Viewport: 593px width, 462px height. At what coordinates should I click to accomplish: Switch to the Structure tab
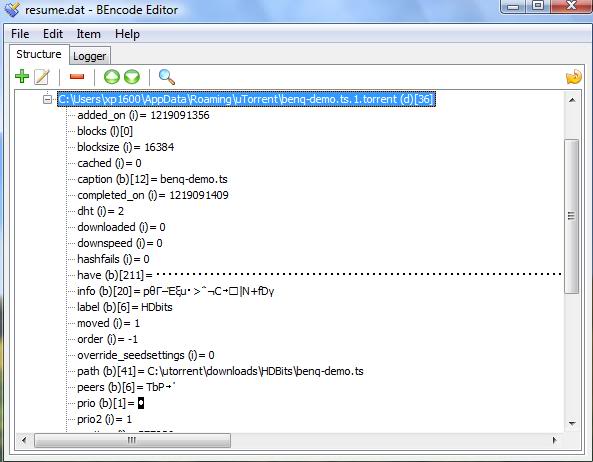pos(39,54)
